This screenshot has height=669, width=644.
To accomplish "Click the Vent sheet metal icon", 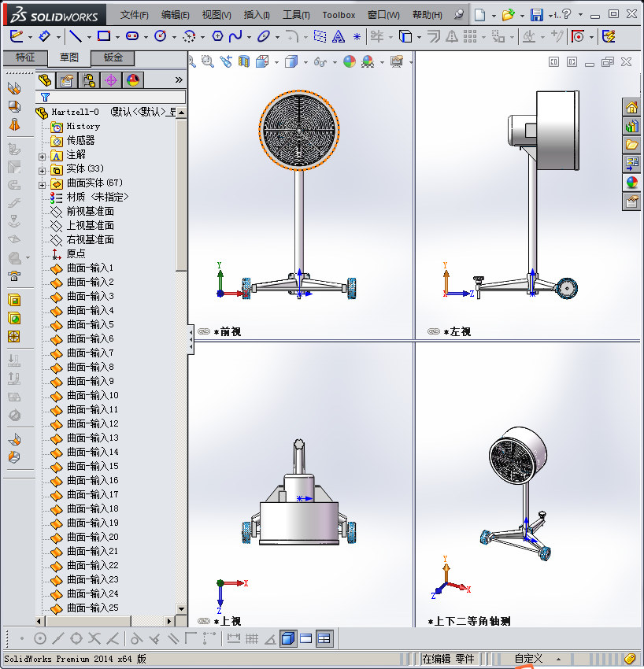I will pyautogui.click(x=14, y=337).
